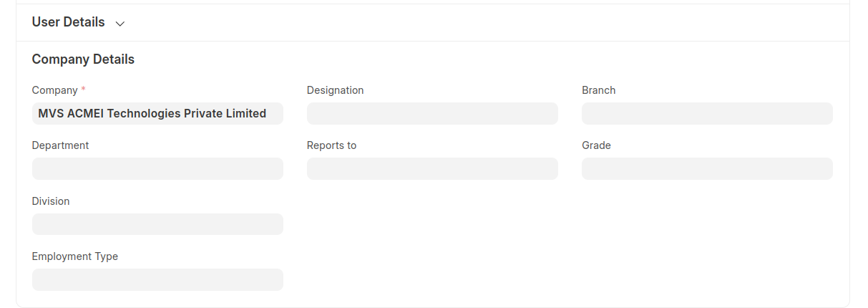Open the Employment Type field
The image size is (868, 308).
coord(157,279)
